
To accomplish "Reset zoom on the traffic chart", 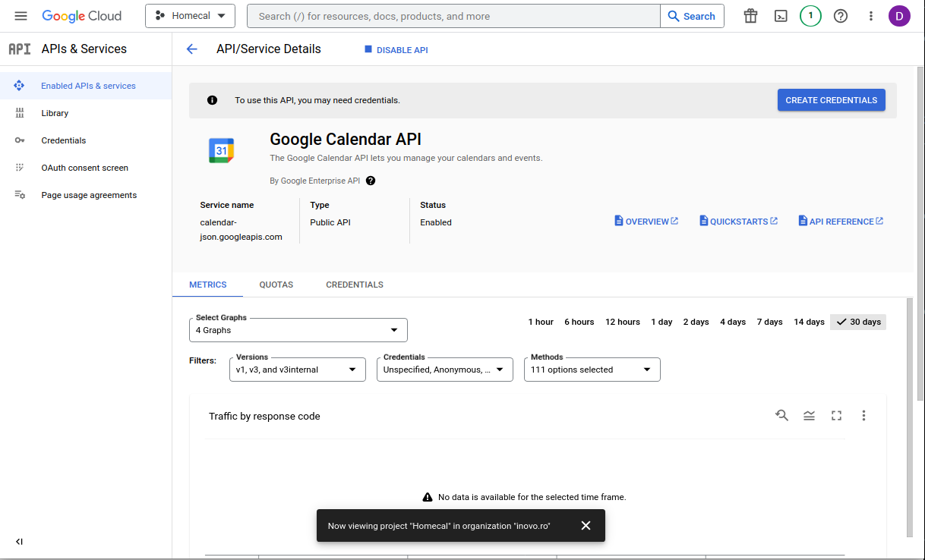I will (x=781, y=415).
